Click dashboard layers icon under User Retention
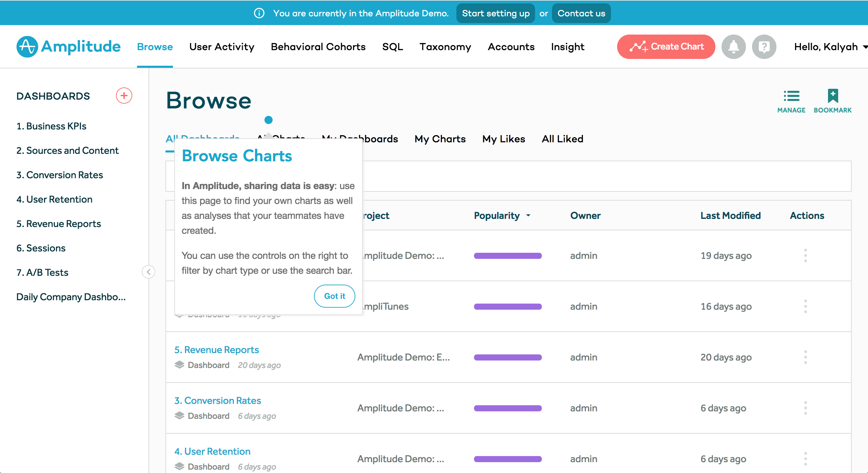The image size is (868, 473). tap(179, 467)
